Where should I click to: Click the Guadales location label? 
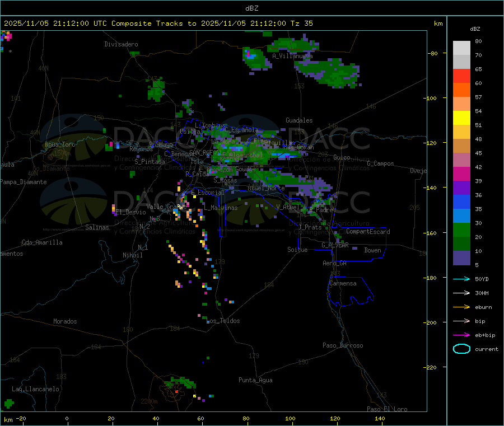coord(299,120)
